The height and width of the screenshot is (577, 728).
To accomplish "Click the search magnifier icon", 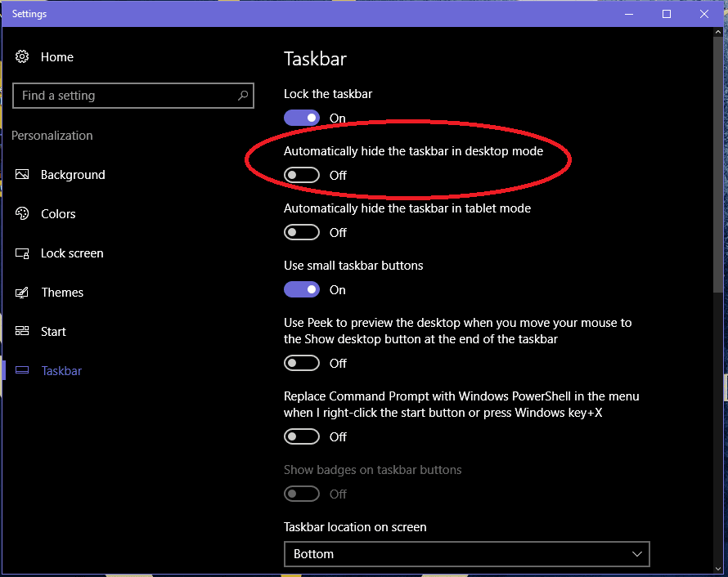I will tap(243, 96).
